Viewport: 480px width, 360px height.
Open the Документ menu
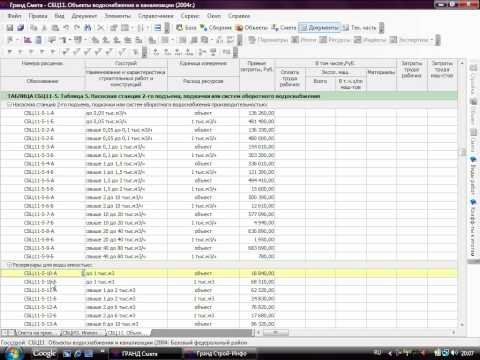tap(84, 16)
